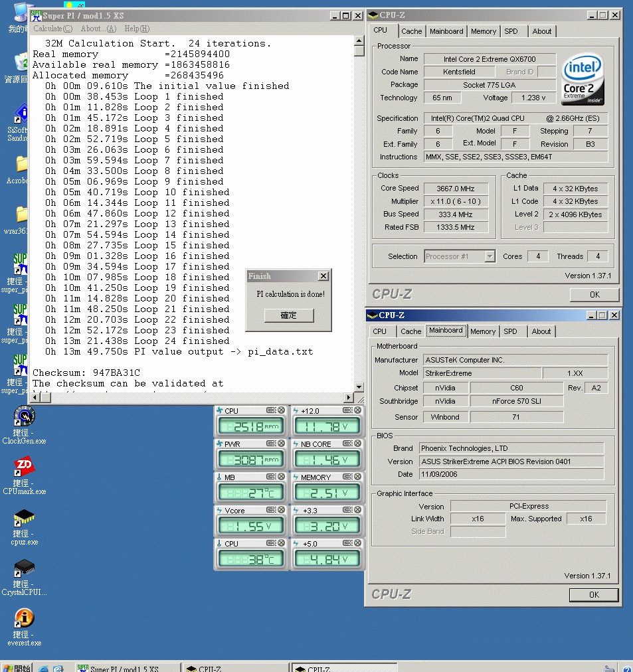
Task: Open the CPUmark.exe desktop shortcut
Action: 25,475
